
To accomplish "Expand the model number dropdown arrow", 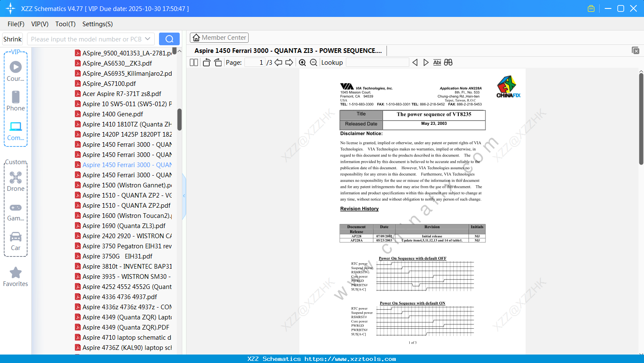I will point(148,39).
